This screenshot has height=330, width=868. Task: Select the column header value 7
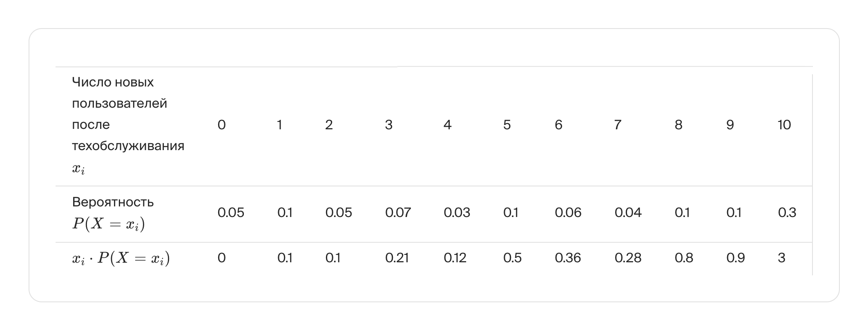(x=618, y=125)
